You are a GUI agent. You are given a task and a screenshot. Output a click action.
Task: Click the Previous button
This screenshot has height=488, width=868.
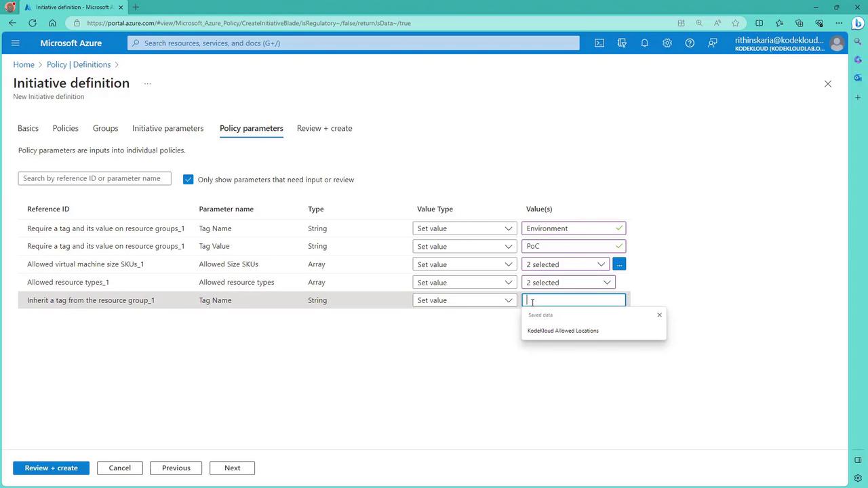coord(176,468)
